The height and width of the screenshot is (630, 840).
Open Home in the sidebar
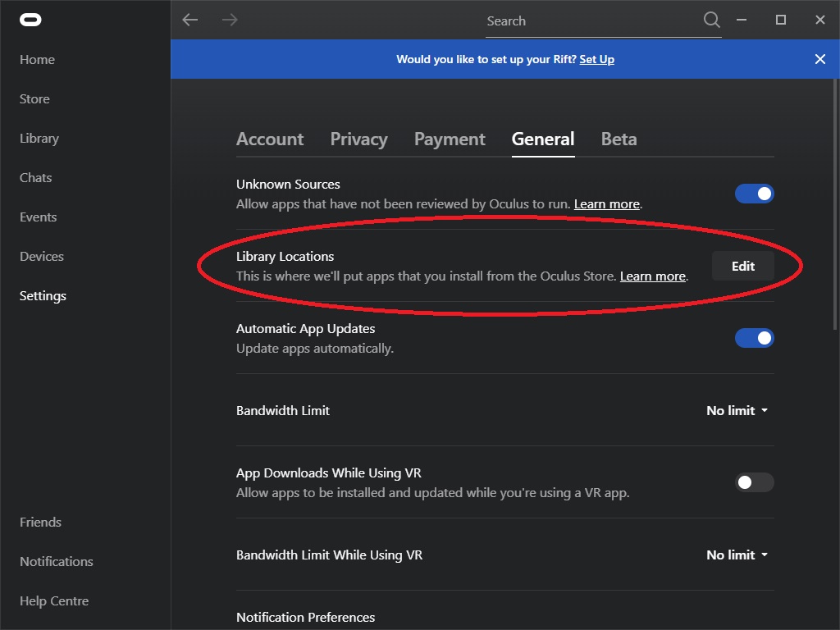(37, 59)
